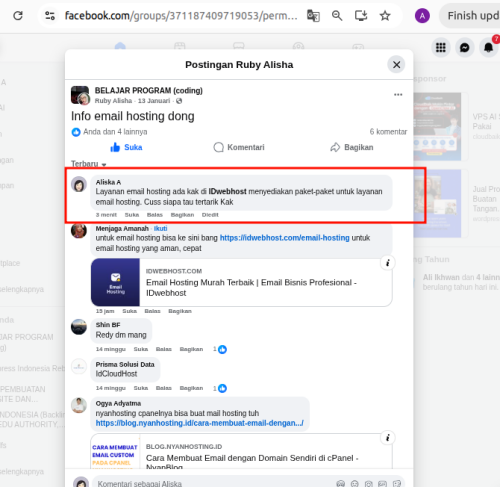This screenshot has height=487, width=500.
Task: Click Bagikan under Prisma Solusi Data's comment
Action: point(191,388)
